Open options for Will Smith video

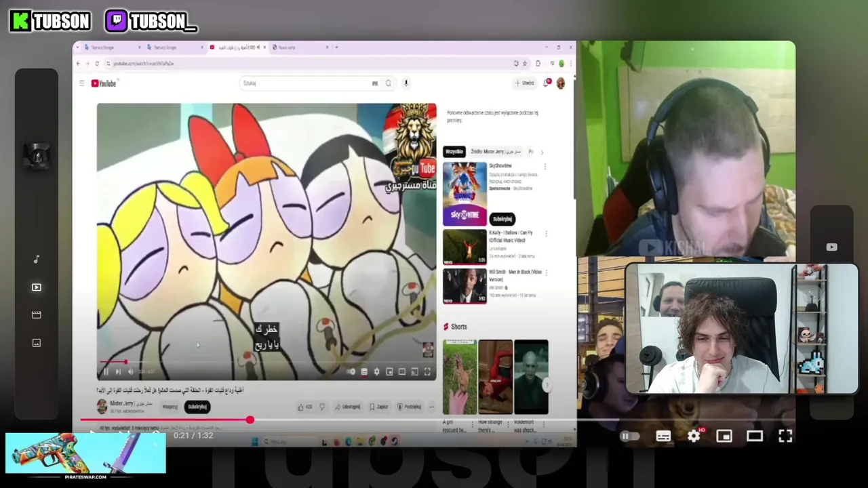tap(546, 273)
